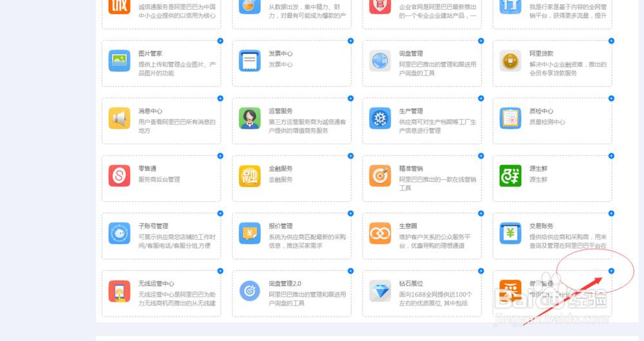Click the plus on the 钻石展位 card
Screen dimensions: 644x341
[x=481, y=271]
